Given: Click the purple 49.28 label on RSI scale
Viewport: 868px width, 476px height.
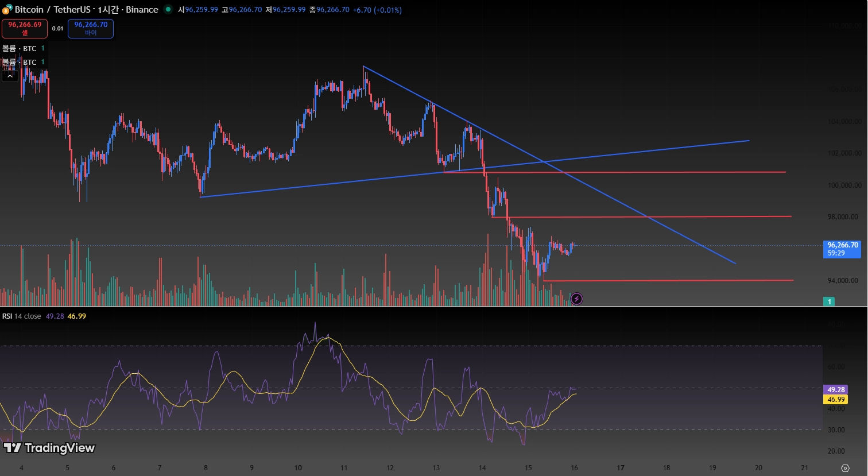Looking at the screenshot, I should tap(836, 389).
